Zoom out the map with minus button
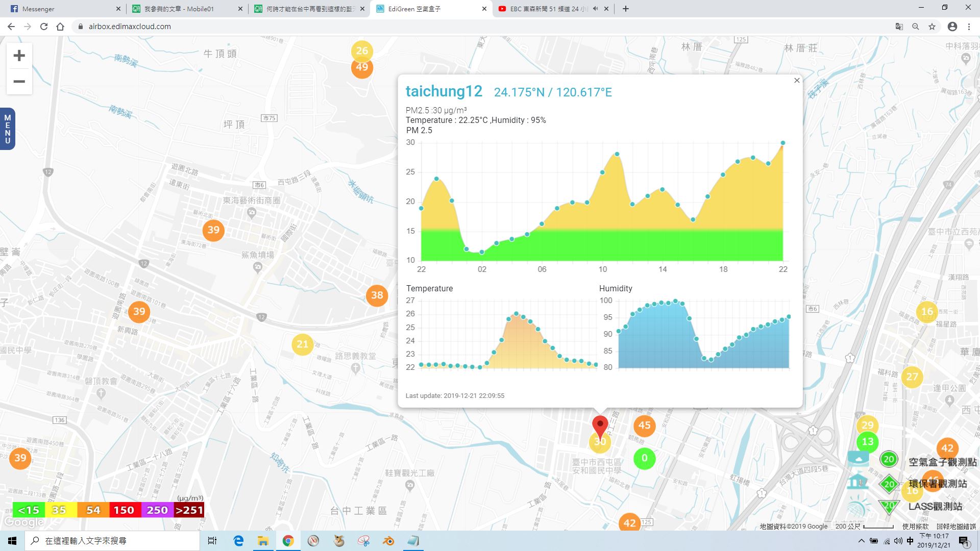This screenshot has width=980, height=551. 19,82
